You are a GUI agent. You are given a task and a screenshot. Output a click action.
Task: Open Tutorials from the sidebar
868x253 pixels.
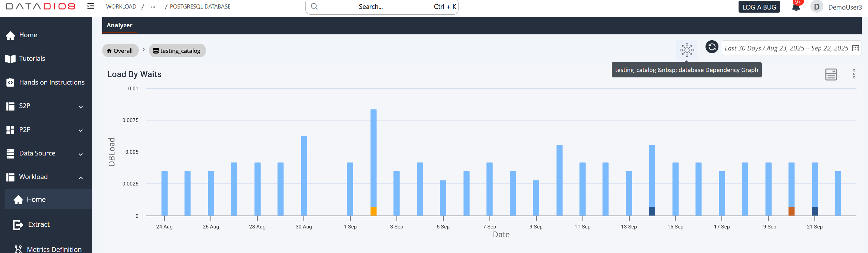click(32, 59)
